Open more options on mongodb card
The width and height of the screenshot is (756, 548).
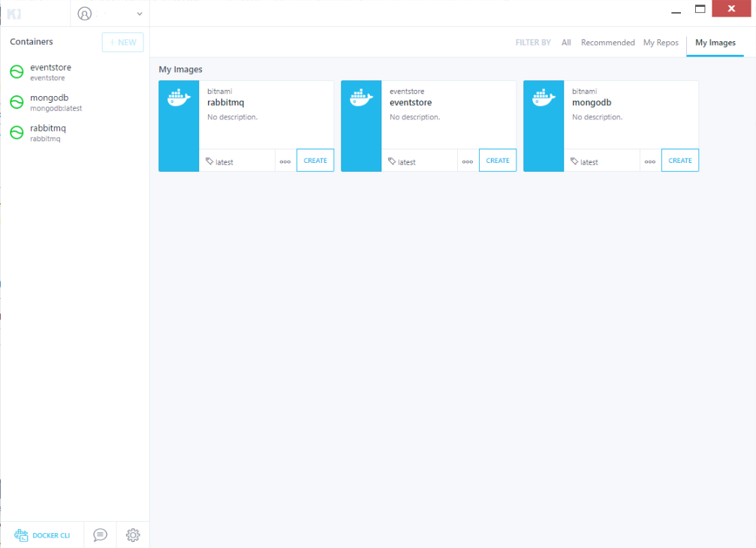point(650,161)
